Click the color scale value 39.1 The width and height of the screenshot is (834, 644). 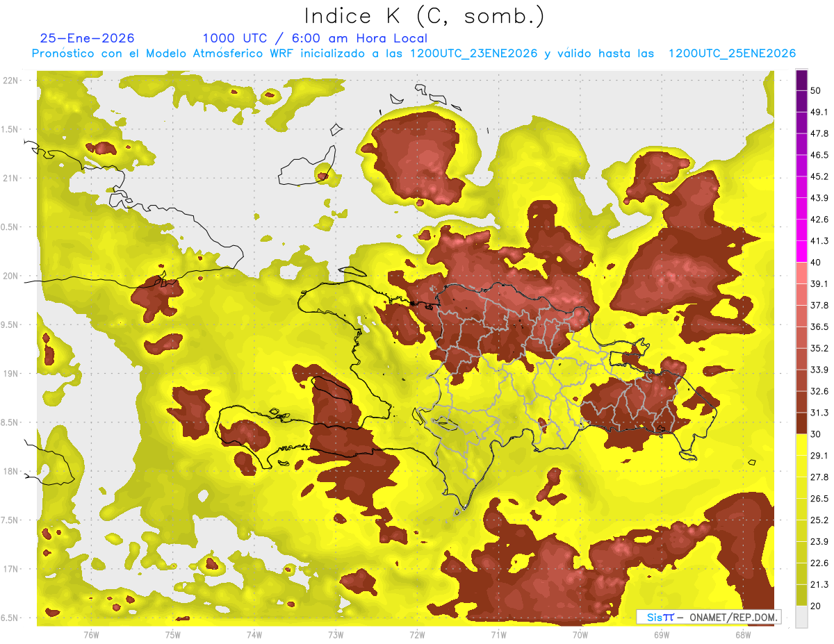(x=819, y=283)
